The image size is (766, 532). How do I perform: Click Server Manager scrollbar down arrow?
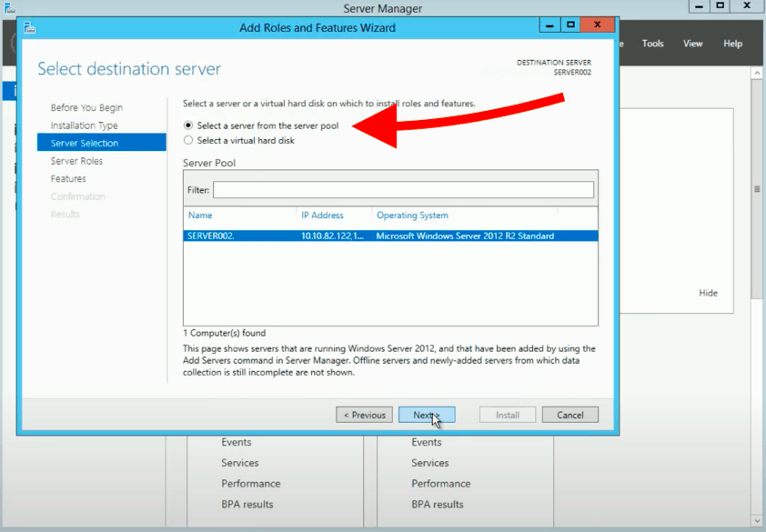pyautogui.click(x=757, y=521)
